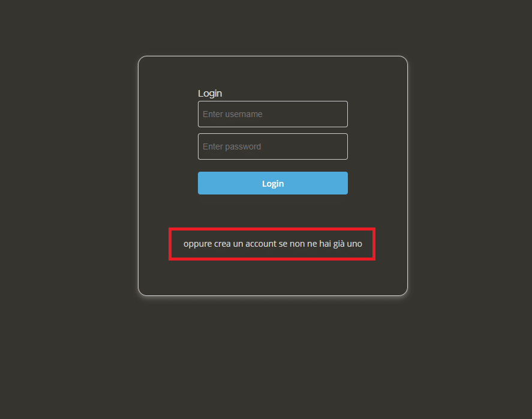Follow the Italian create-account link below Login
Viewport: 532px width, 419px height.
pos(273,244)
